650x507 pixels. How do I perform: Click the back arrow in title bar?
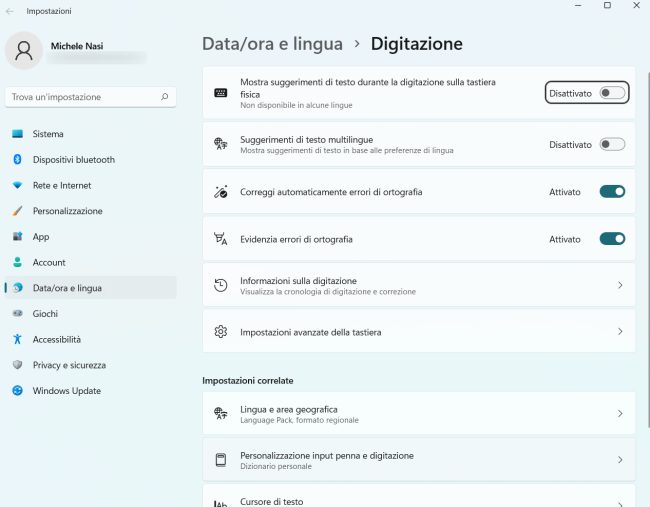pyautogui.click(x=9, y=11)
